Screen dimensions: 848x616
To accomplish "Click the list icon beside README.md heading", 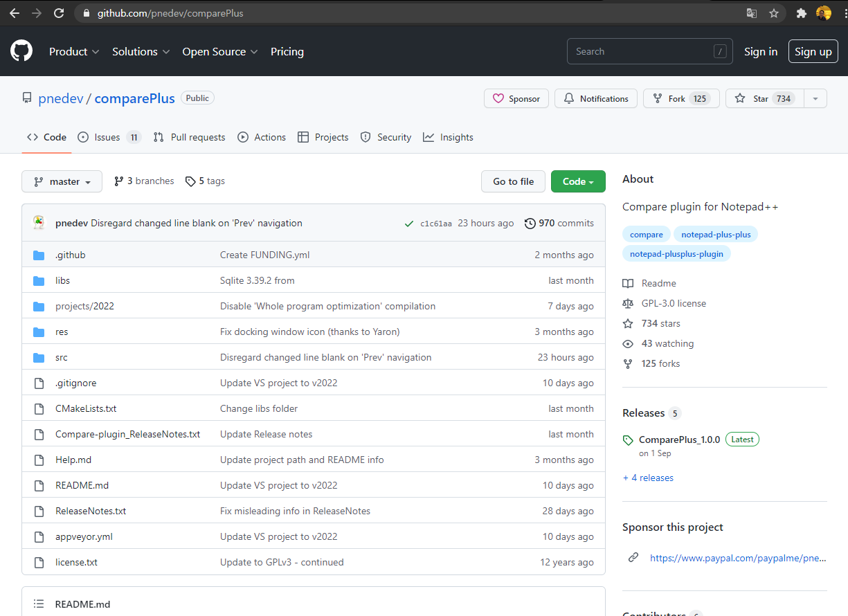I will [x=39, y=604].
